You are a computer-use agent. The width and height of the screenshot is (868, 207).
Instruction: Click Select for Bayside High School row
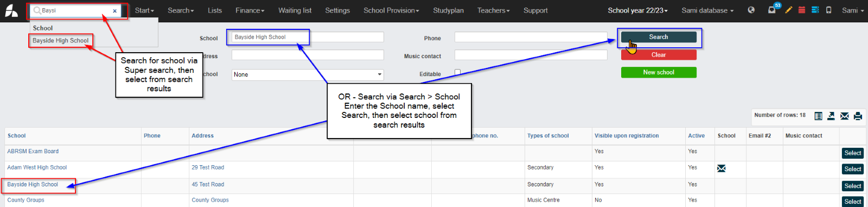852,186
